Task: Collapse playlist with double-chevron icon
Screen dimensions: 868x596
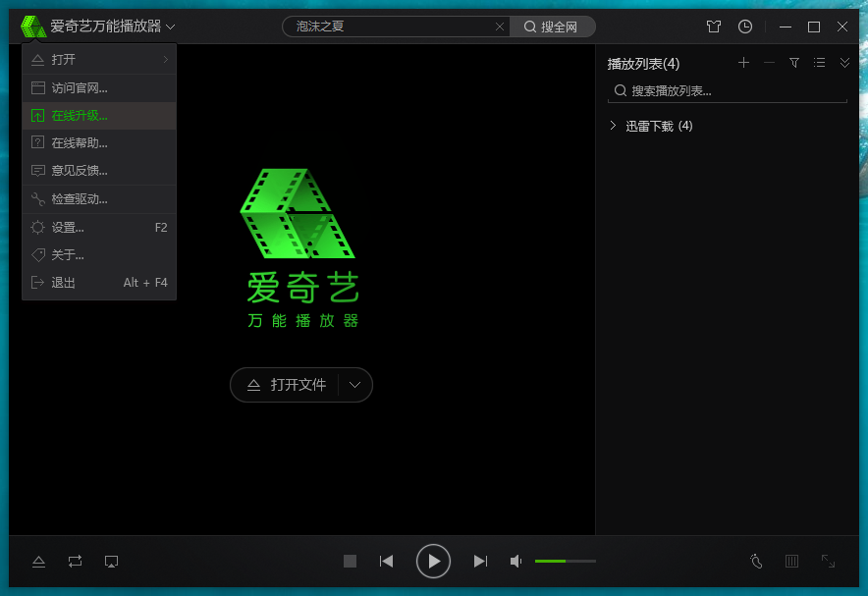Action: pyautogui.click(x=844, y=63)
